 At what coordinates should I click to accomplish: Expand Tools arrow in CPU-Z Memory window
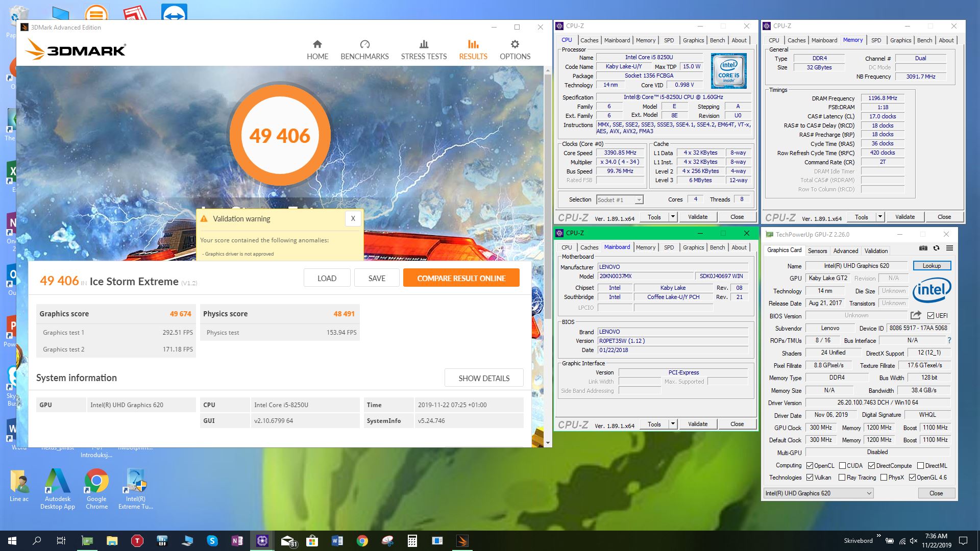tap(880, 217)
